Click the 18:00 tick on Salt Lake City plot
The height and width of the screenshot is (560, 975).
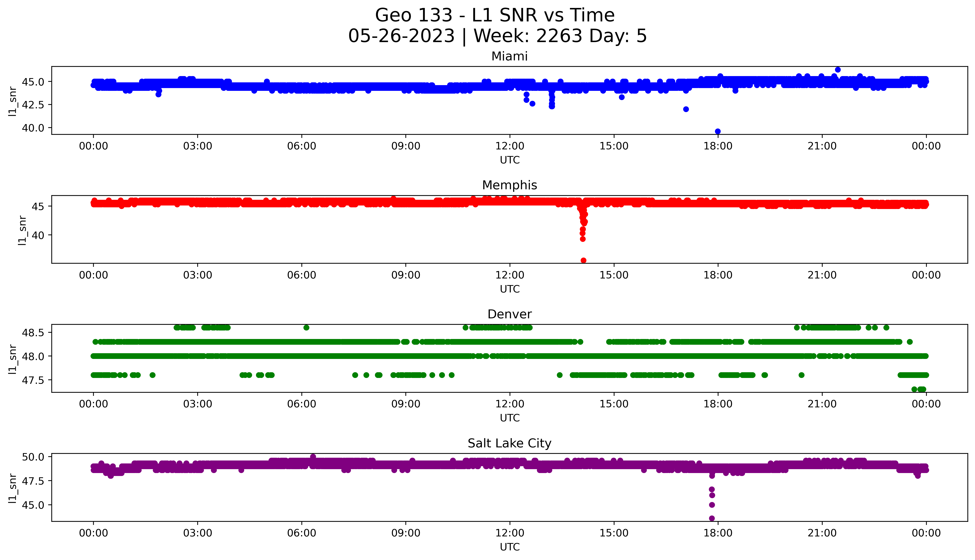718,533
